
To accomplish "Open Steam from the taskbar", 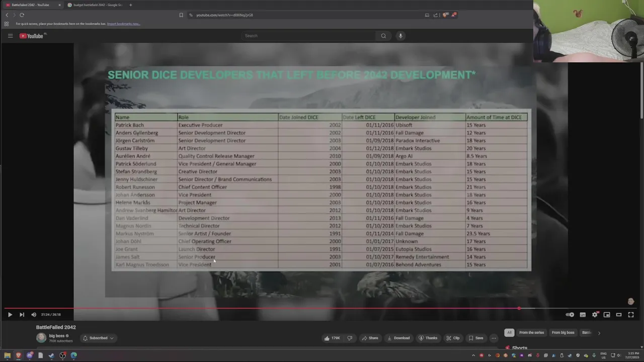I will tap(51, 355).
